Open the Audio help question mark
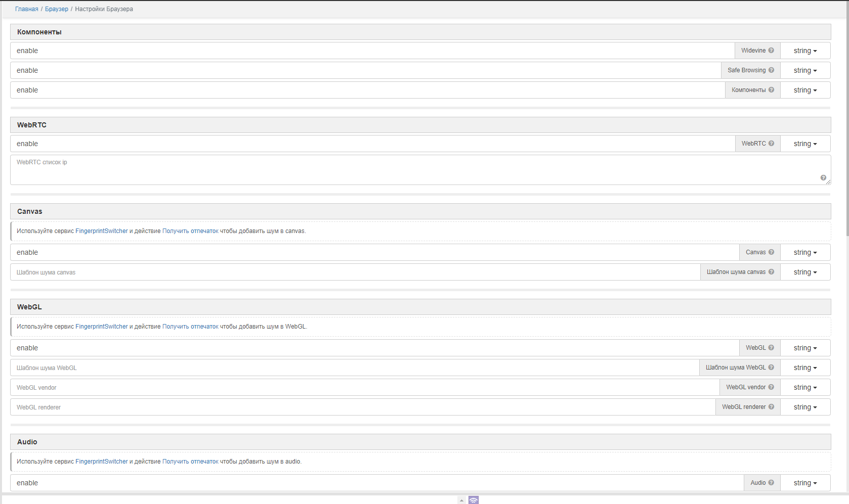849x504 pixels. (772, 482)
